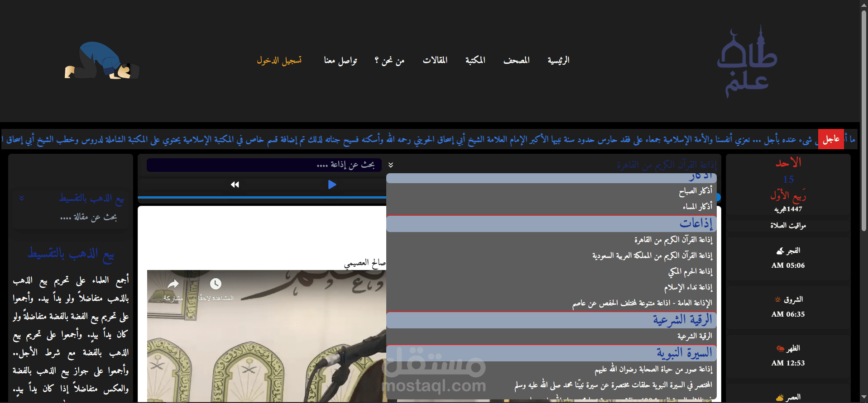The image size is (868, 403).
Task: Click the AM 12:53 Dhuhr time
Action: [788, 363]
